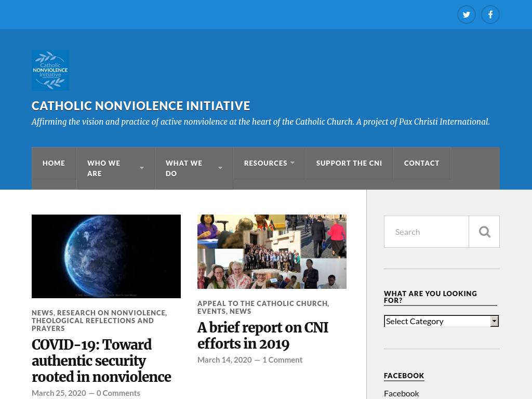Expand the Who We Are submenu arrow
This screenshot has height=399, width=532.
point(141,168)
